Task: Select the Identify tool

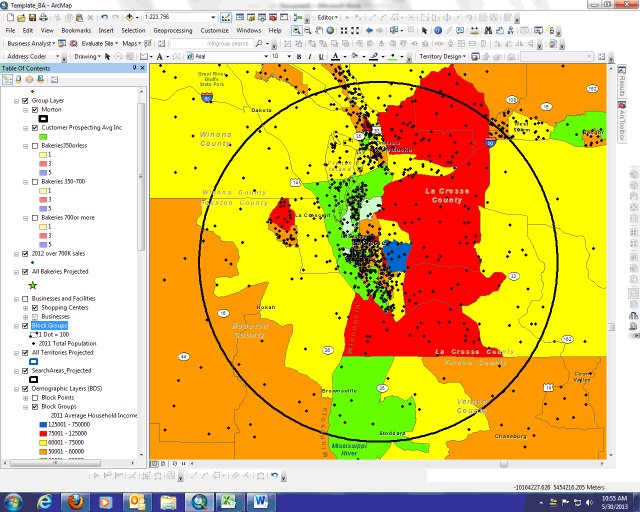Action: pos(438,31)
